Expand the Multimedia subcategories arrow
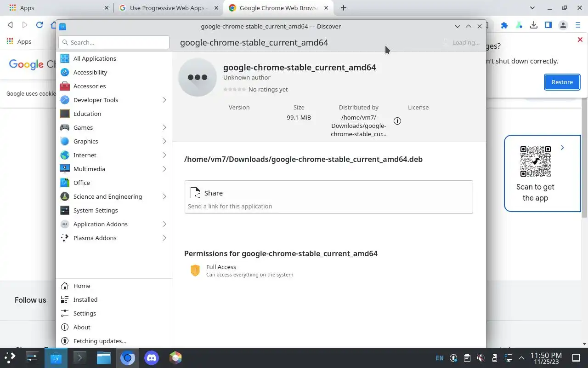Image resolution: width=588 pixels, height=368 pixels. point(164,169)
